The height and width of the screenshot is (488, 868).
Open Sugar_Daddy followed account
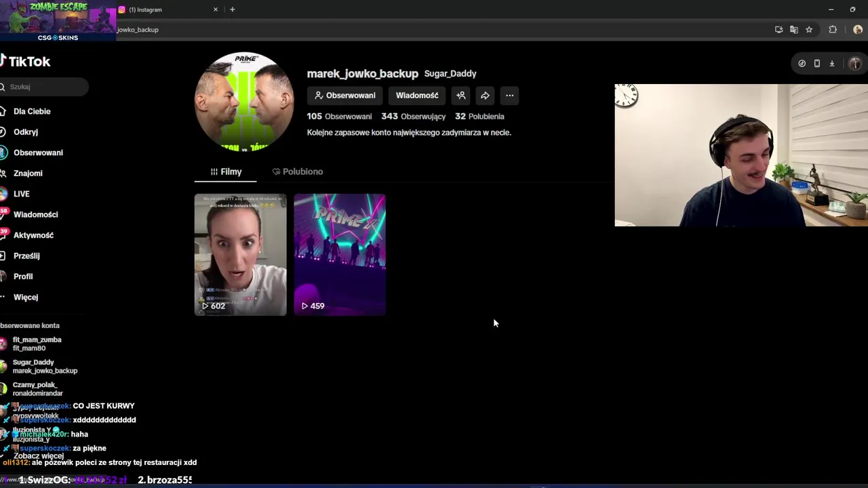click(x=45, y=367)
